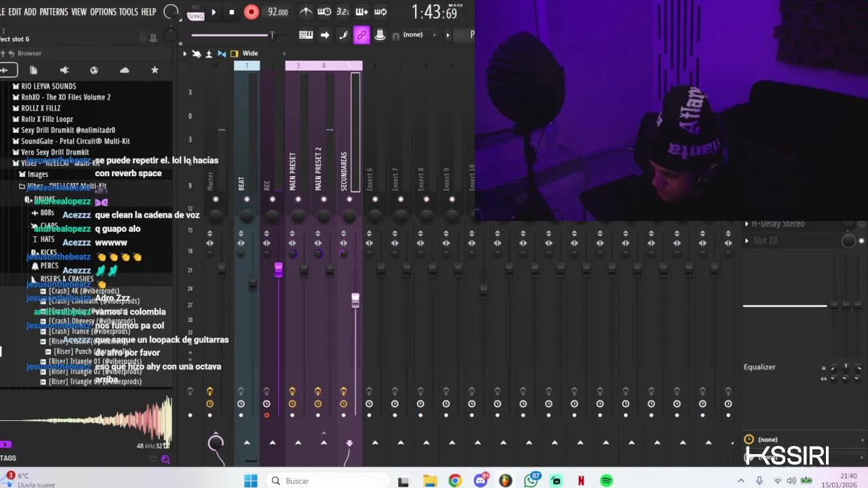Open the PATTERNS menu
Screen dimensions: 868x488
pyautogui.click(x=54, y=12)
